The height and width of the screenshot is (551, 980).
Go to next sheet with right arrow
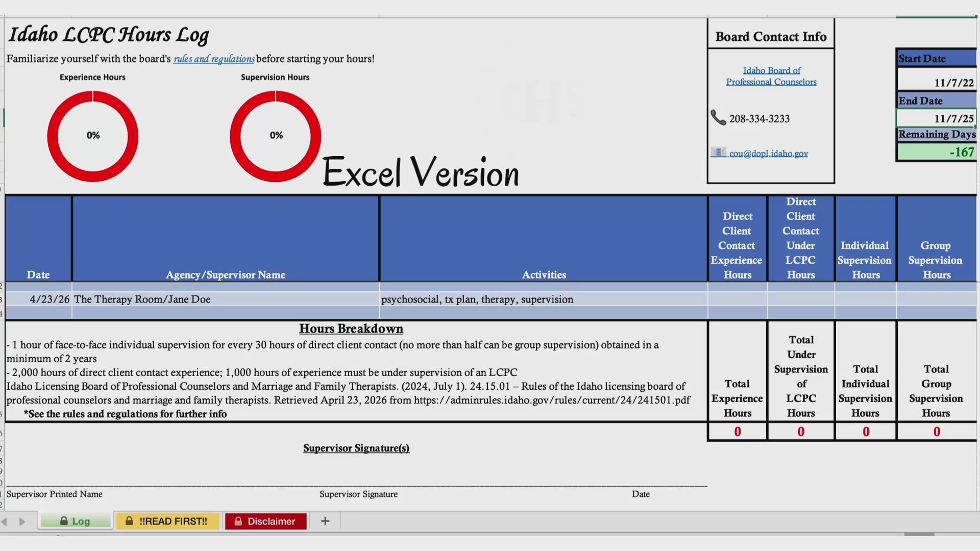[22, 521]
